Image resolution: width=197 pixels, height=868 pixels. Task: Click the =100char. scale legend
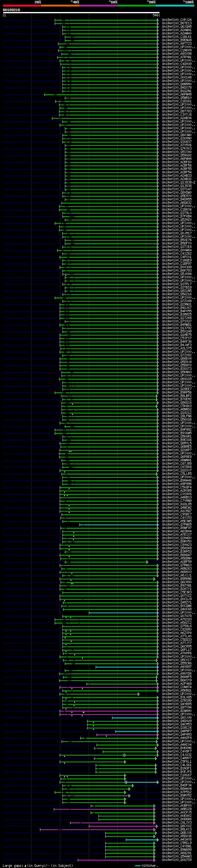coord(146,866)
